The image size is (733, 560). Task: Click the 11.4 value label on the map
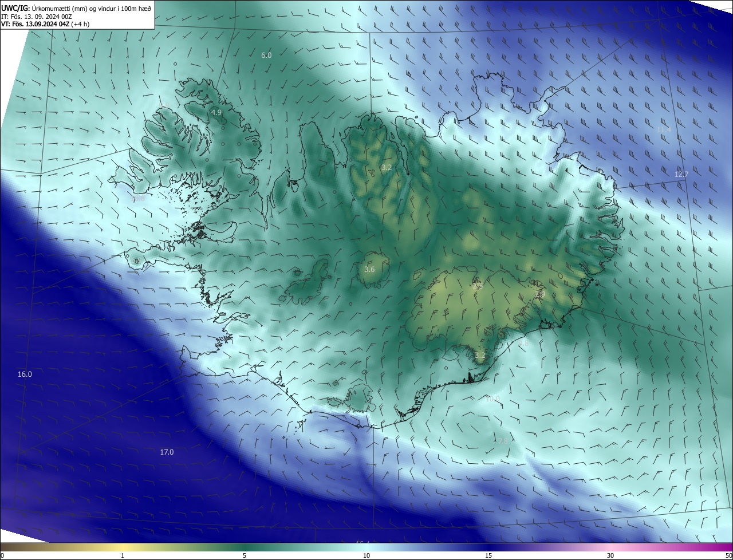pos(663,131)
